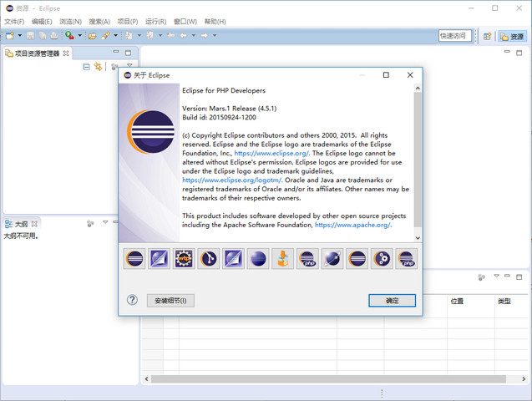
Task: Click the help question mark icon
Action: (x=132, y=300)
